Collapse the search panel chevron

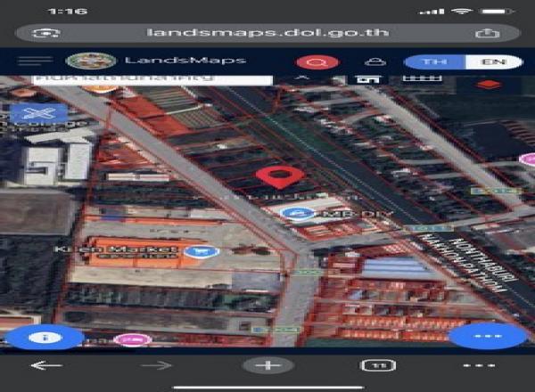point(301,79)
